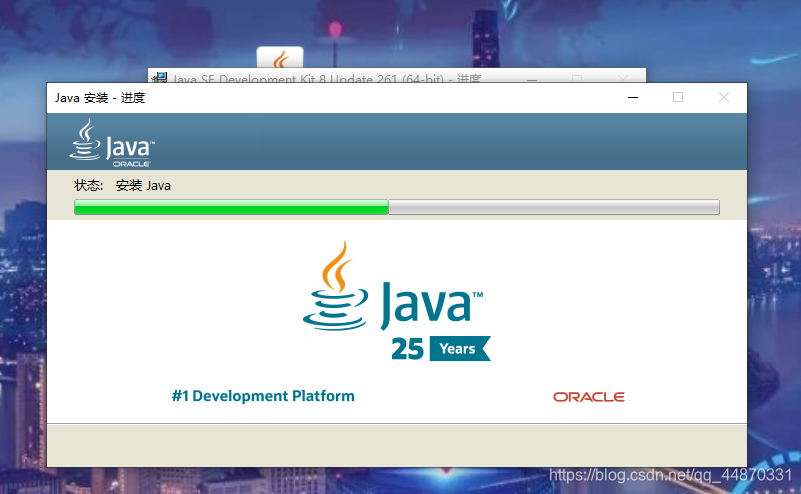Click the '状态: 安装 Java' status text
The width and height of the screenshot is (801, 494).
[x=122, y=185]
